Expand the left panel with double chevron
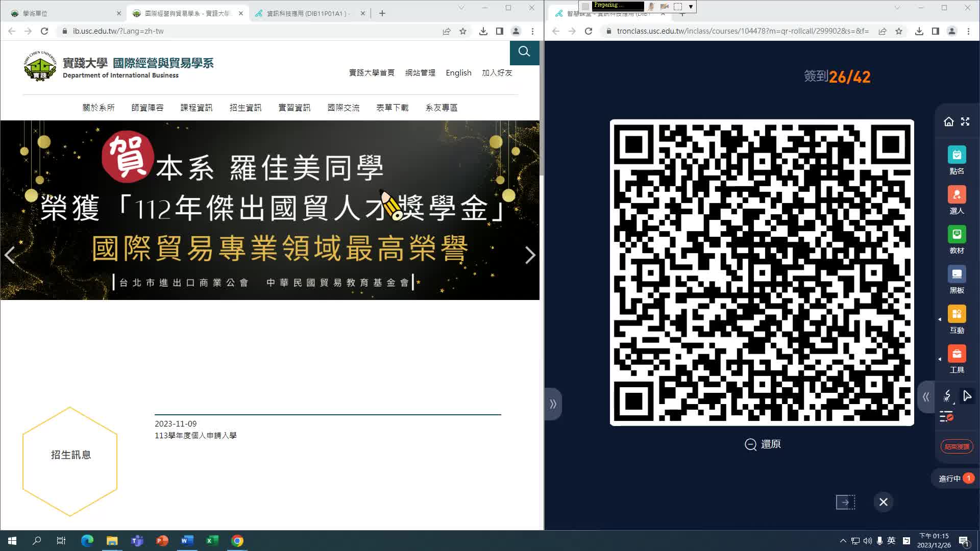 [x=553, y=404]
